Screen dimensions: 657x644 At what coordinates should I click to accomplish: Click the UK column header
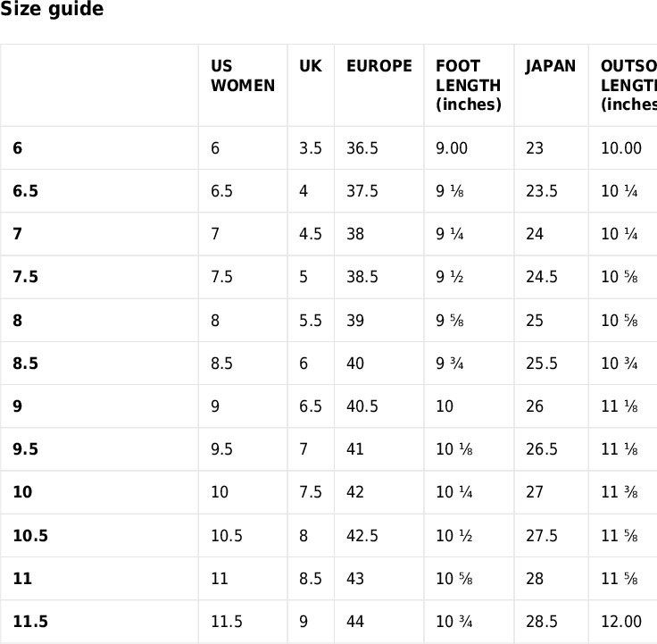click(311, 66)
